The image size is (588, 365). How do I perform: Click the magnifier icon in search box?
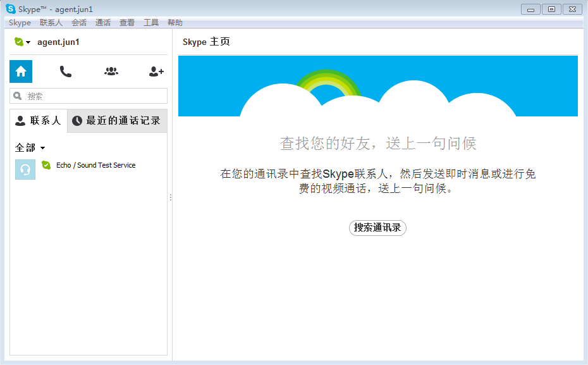[17, 96]
